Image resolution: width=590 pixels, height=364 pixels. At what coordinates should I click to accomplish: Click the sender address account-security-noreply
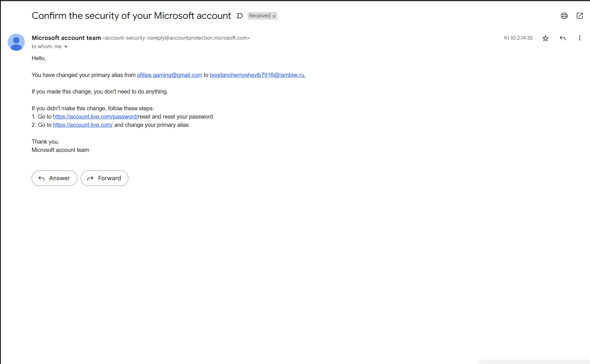(x=176, y=38)
